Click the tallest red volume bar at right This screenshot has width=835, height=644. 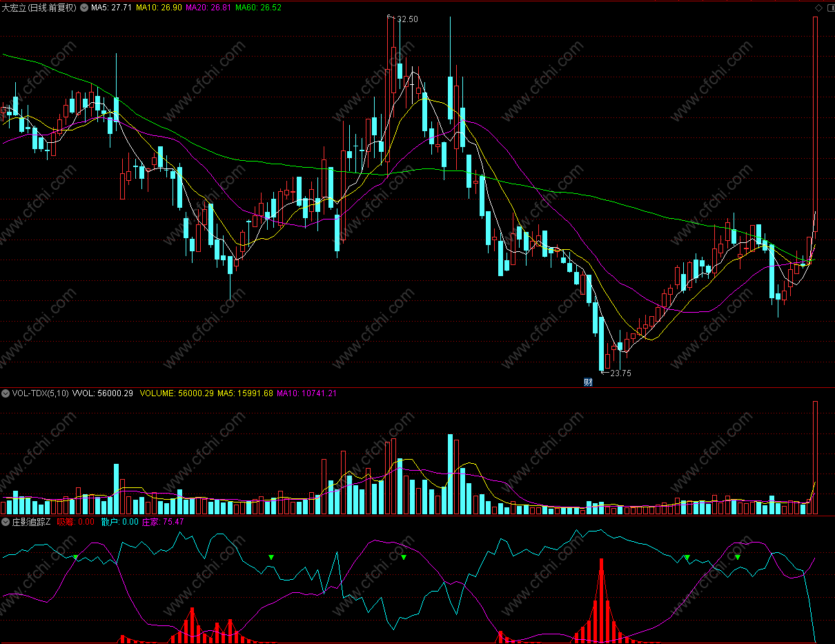pyautogui.click(x=815, y=458)
